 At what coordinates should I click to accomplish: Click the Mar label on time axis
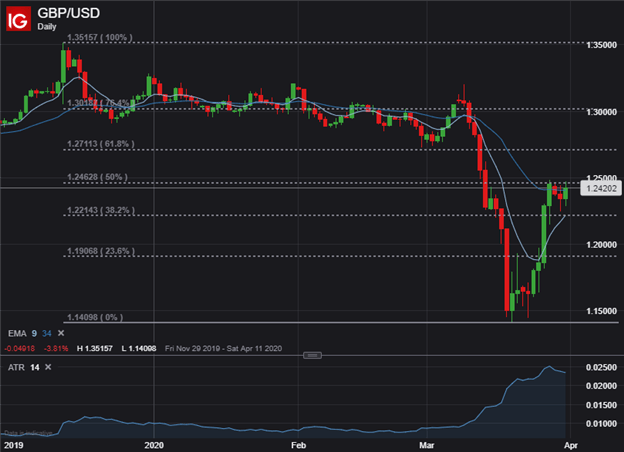tap(427, 445)
